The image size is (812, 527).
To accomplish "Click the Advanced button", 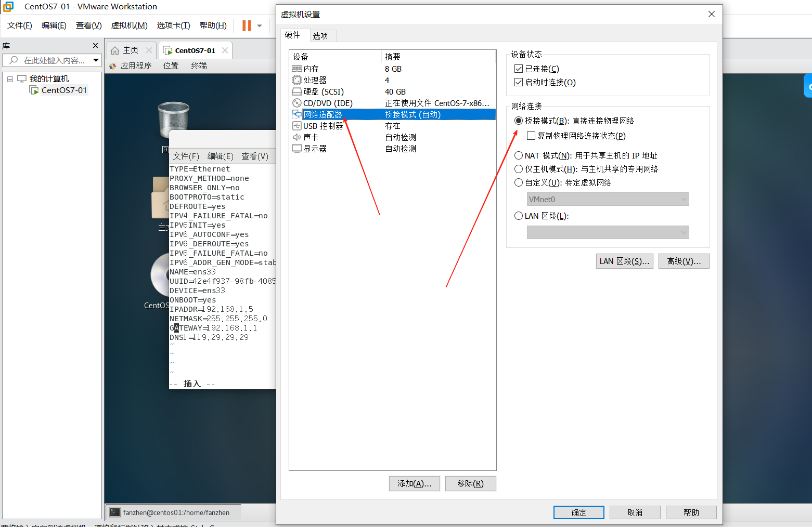I will click(684, 261).
